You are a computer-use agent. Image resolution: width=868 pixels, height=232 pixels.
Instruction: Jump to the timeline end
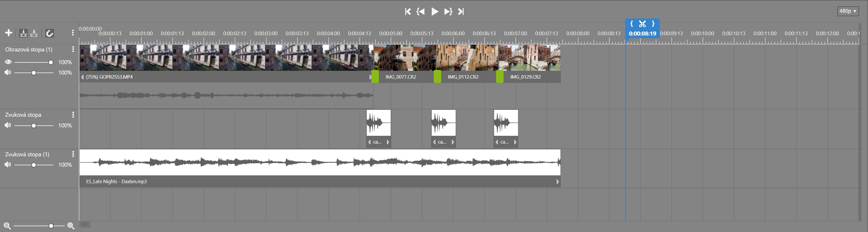point(461,12)
